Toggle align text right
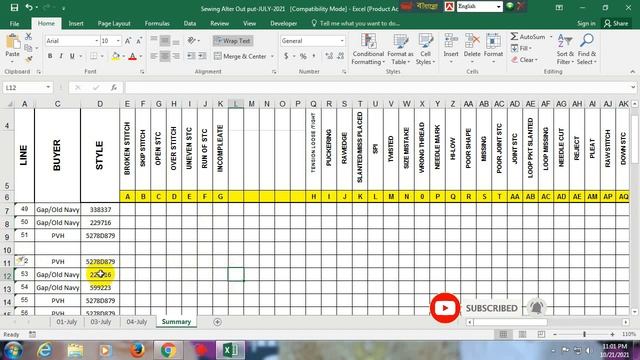 pyautogui.click(x=176, y=56)
